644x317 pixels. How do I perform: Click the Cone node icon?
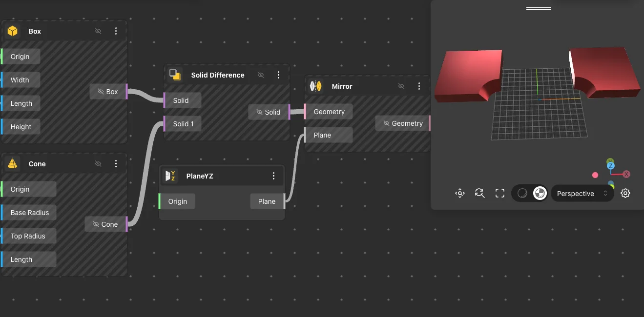tap(13, 164)
